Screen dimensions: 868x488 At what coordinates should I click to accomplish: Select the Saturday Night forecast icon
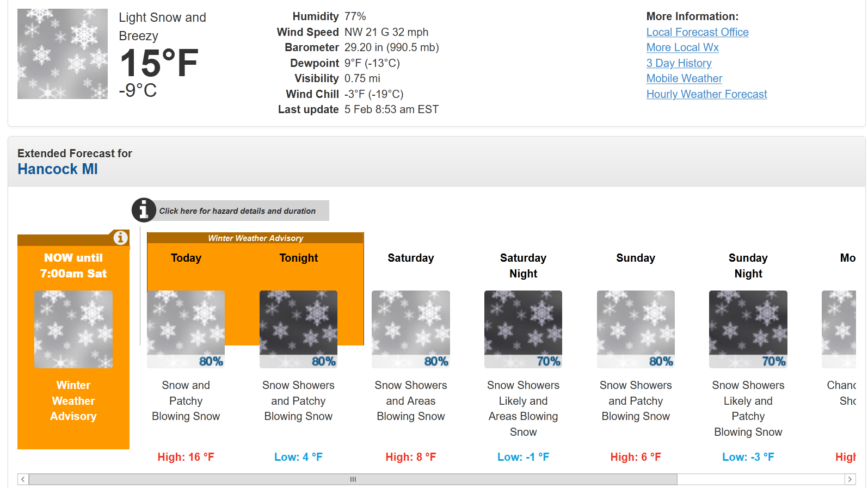(x=523, y=329)
